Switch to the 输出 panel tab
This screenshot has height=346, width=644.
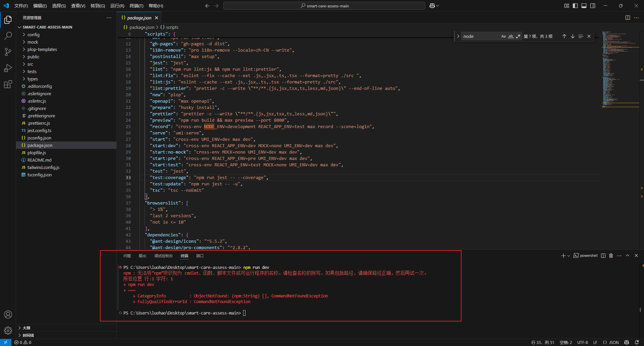click(142, 255)
